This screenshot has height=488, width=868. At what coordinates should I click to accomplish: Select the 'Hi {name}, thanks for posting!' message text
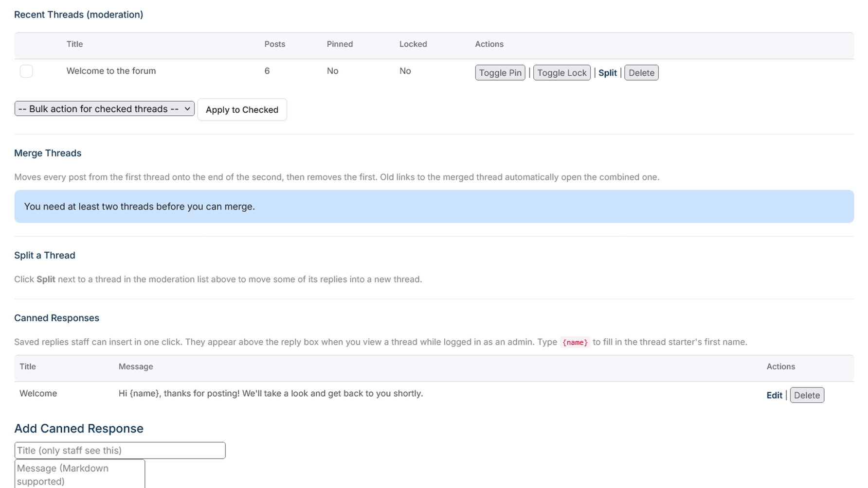(271, 393)
